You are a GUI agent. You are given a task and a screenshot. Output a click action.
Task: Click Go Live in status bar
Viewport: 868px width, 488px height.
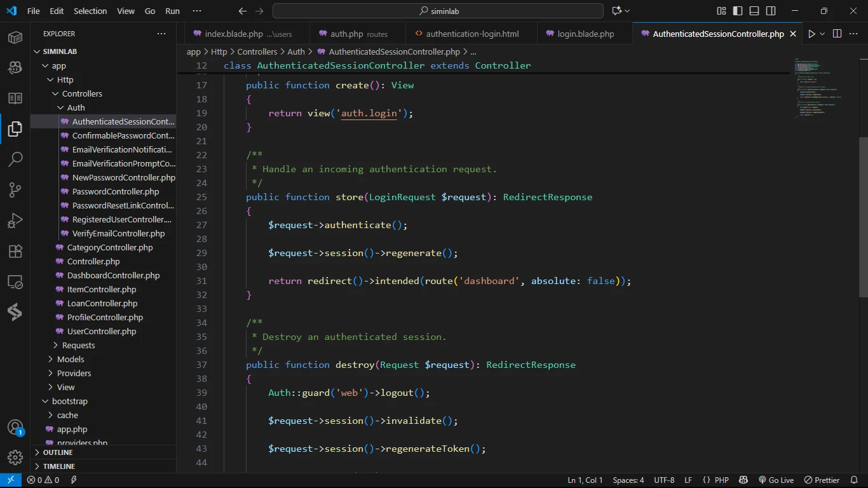click(776, 480)
